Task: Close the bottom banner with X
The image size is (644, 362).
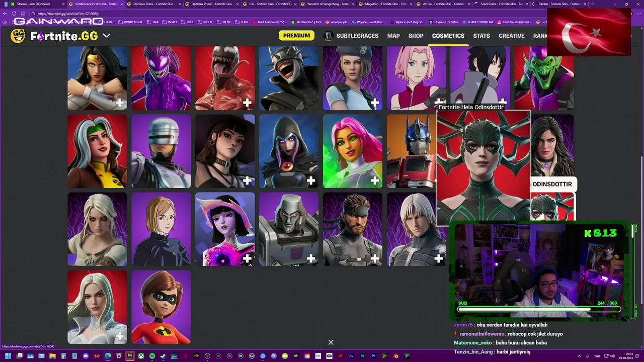Action: click(331, 342)
